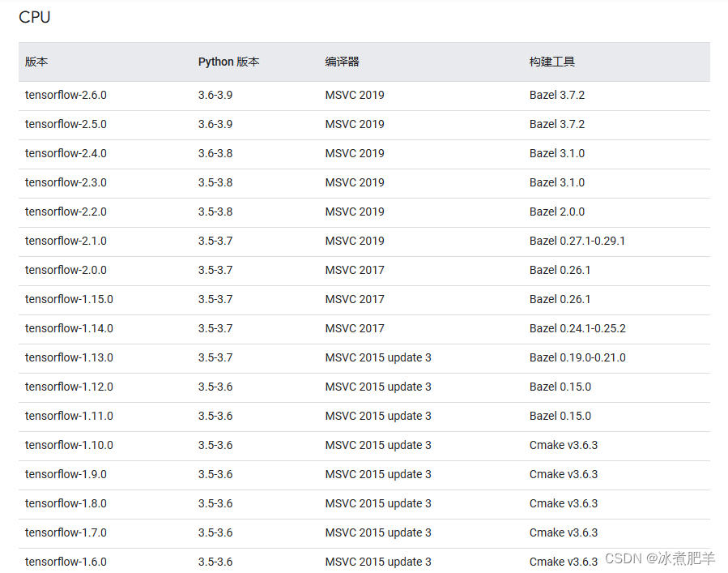The image size is (728, 573).
Task: Click Bazel 3.7.2 in tensorflow-2.5.0 row
Action: (x=557, y=124)
